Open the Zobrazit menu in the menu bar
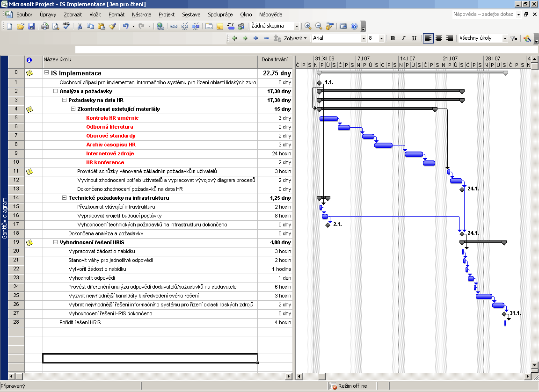 coord(73,15)
